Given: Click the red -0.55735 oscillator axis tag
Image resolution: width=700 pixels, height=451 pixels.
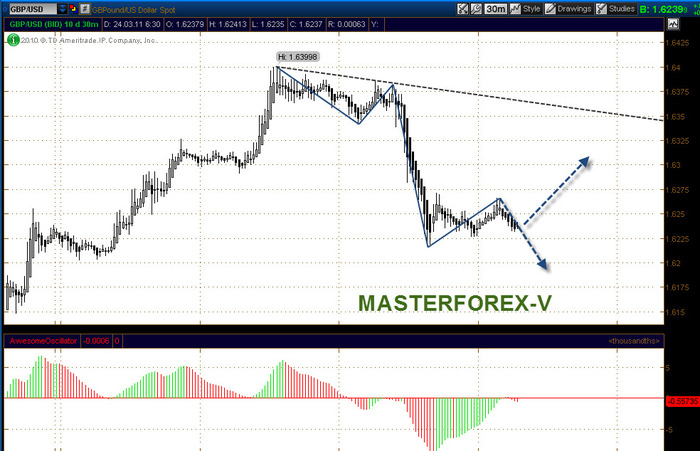Looking at the screenshot, I should point(682,401).
